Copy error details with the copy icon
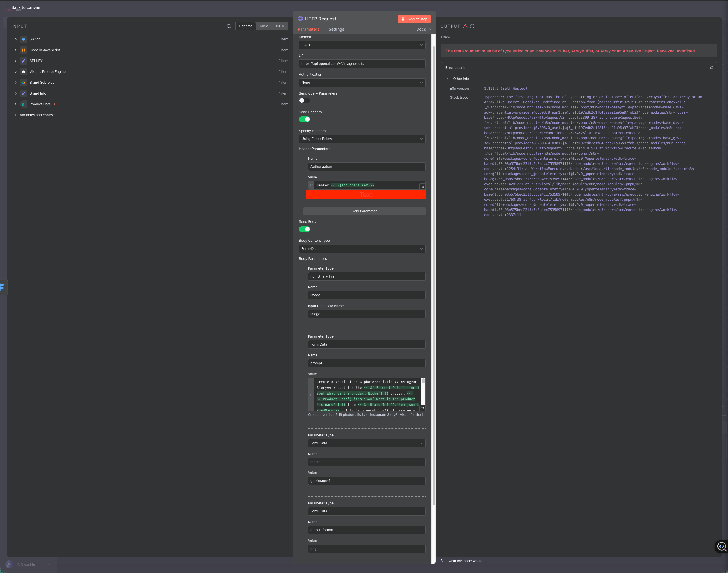This screenshot has width=728, height=573. click(711, 68)
